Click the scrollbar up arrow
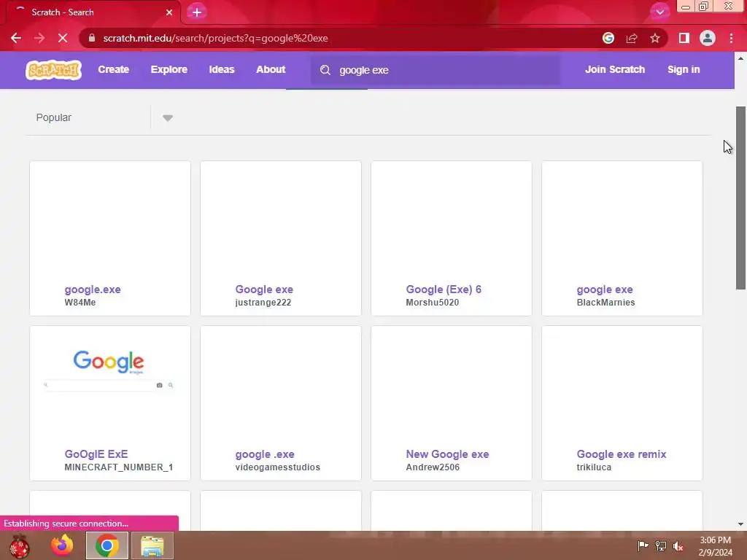The width and height of the screenshot is (747, 560). click(740, 58)
